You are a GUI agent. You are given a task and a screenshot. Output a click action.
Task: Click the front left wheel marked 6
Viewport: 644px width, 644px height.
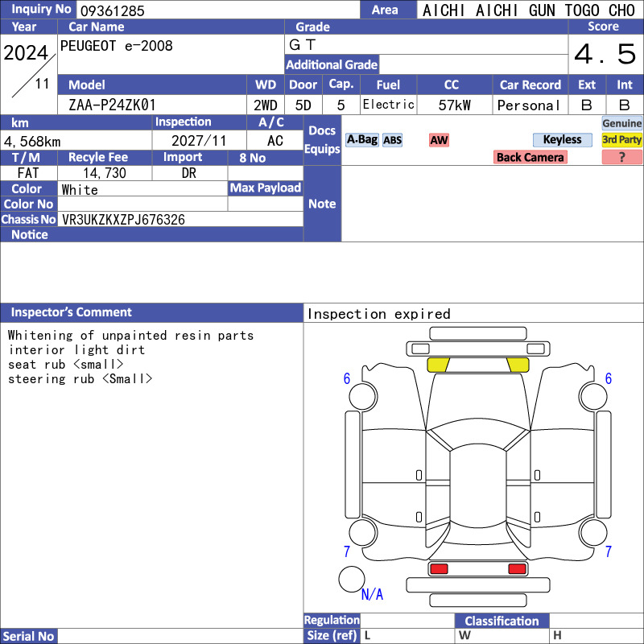click(x=363, y=396)
